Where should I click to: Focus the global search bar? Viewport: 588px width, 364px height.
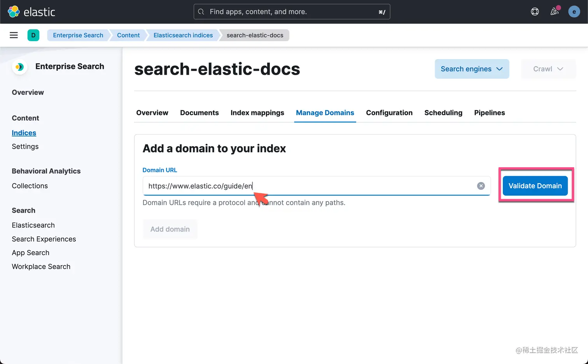pos(292,12)
